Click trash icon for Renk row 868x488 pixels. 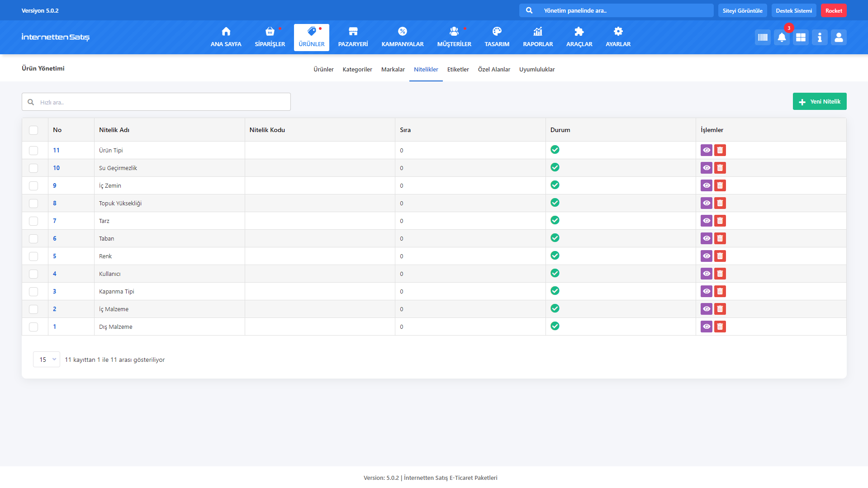tap(720, 256)
